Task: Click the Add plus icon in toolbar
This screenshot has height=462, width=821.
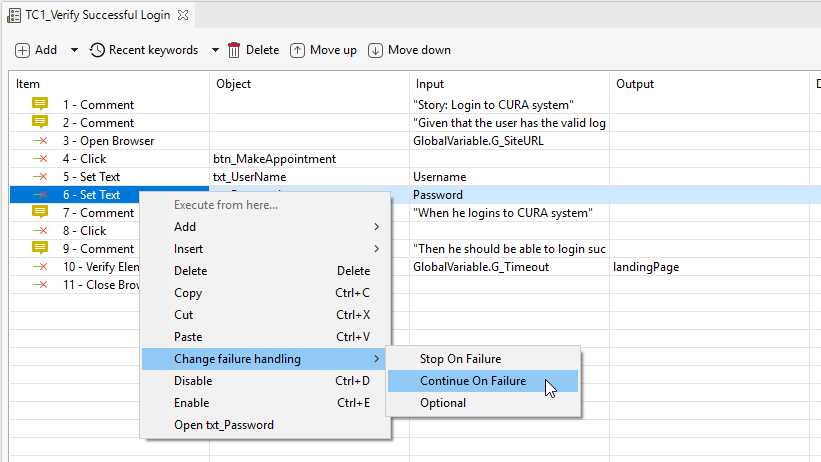Action: pos(23,50)
